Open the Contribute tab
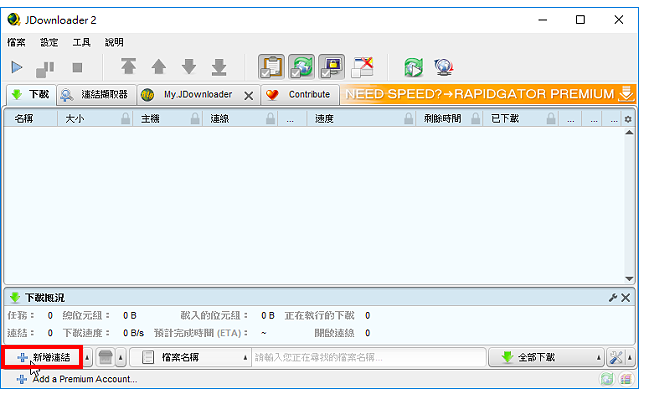 300,95
